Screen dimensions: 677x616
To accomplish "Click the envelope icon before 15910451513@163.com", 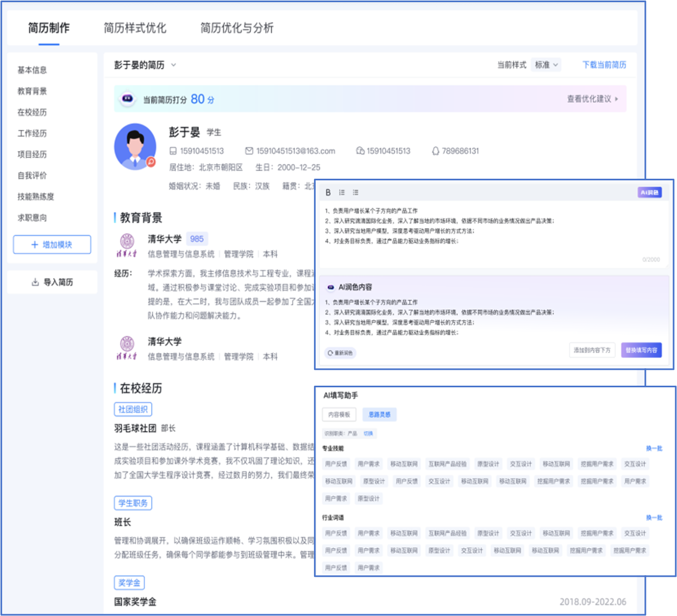I will [x=249, y=151].
